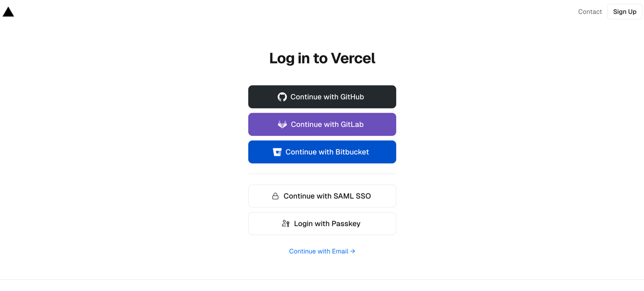The height and width of the screenshot is (291, 644).
Task: Select Login with Passkey
Action: coord(322,224)
